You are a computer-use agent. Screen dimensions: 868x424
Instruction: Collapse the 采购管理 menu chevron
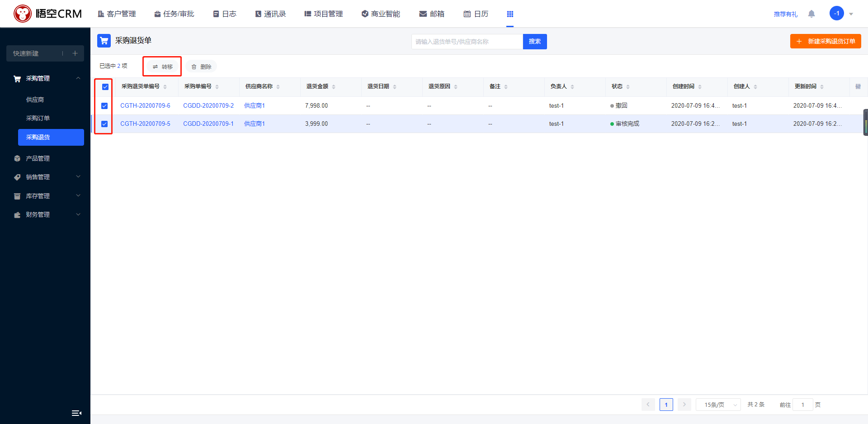point(78,78)
